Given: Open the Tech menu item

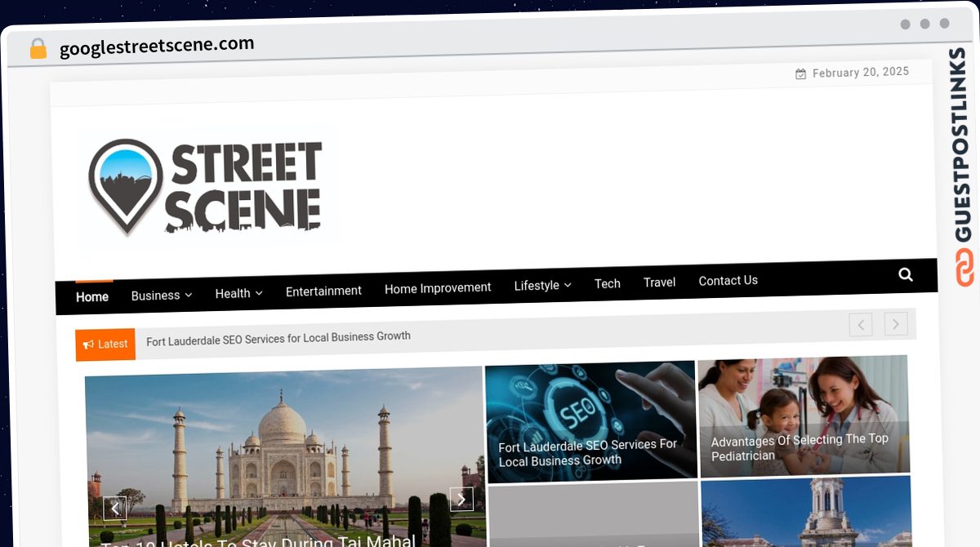Looking at the screenshot, I should click(x=608, y=283).
